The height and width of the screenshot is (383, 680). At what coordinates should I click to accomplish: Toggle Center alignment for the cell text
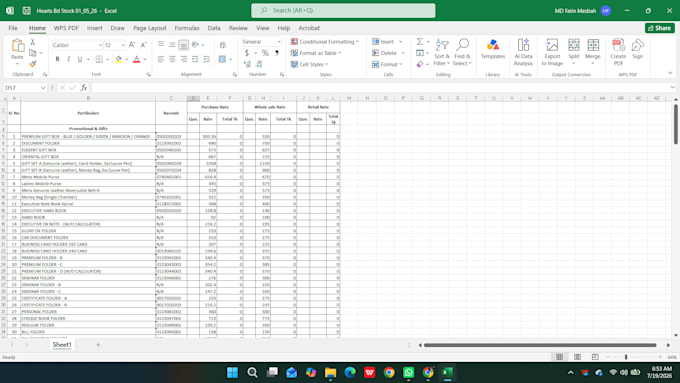(172, 59)
